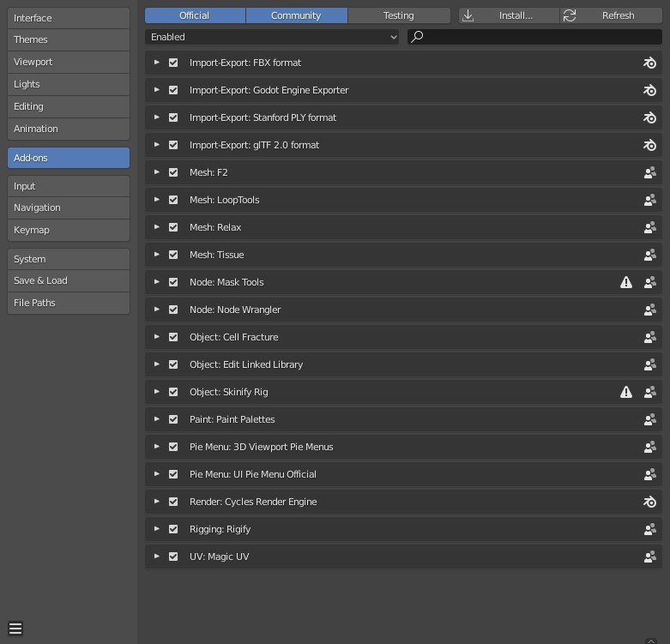
Task: Toggle the Magic UV add-on checkbox
Action: click(173, 557)
